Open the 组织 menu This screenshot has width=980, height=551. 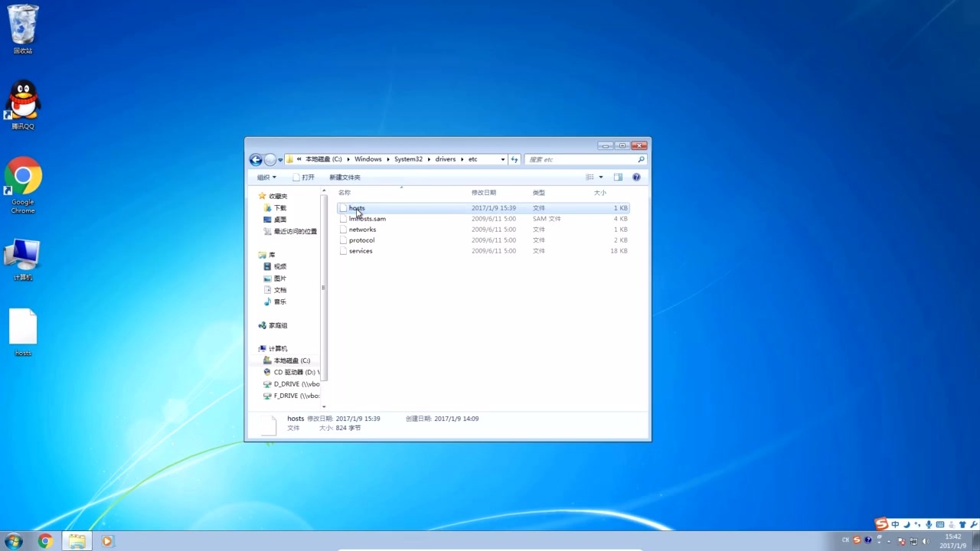coord(266,177)
